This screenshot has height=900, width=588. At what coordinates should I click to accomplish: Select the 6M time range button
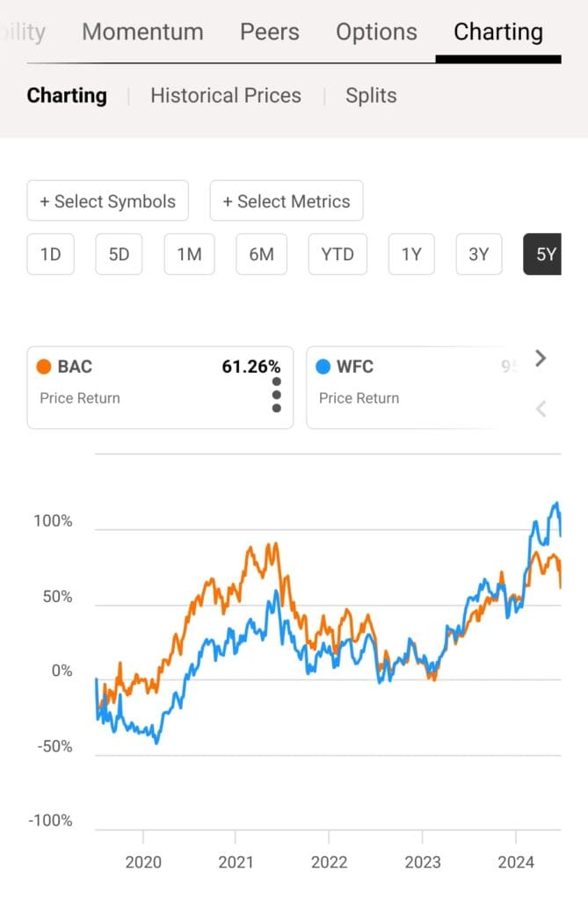tap(262, 254)
